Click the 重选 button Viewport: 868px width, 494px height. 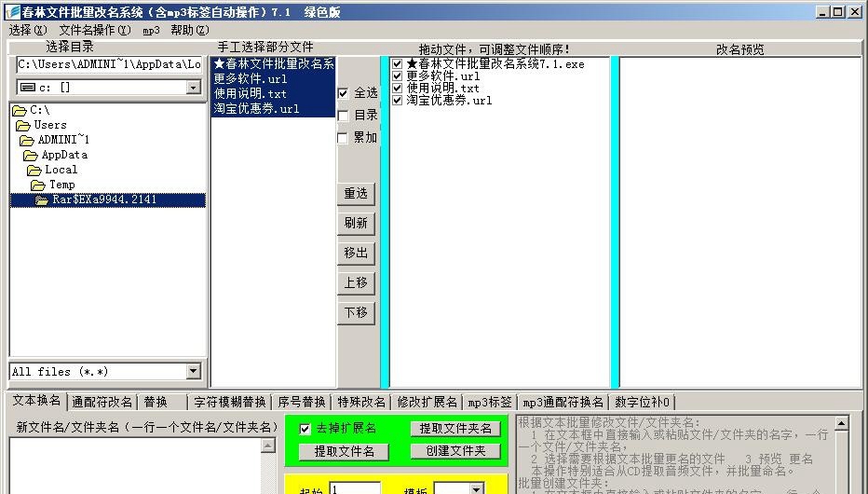[356, 193]
